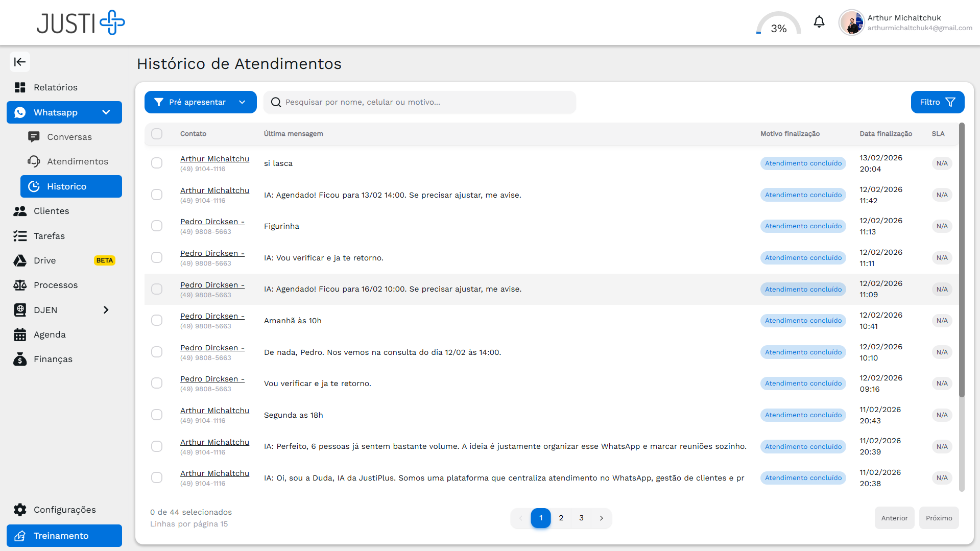Check the row with message "si lasca"
The image size is (980, 551).
click(x=157, y=163)
